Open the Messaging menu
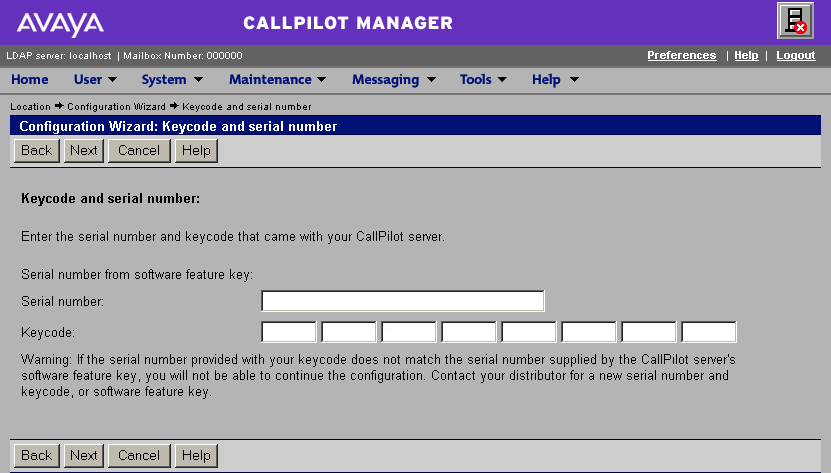 394,80
